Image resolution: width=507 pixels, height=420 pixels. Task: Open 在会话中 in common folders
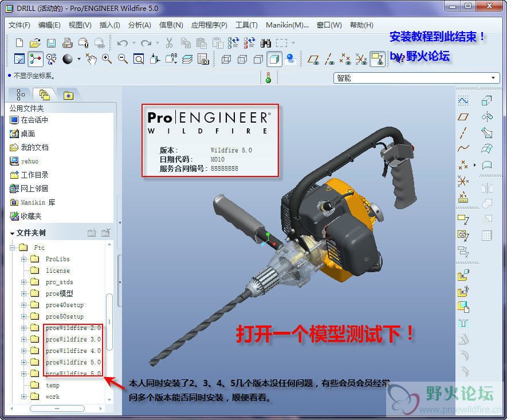pyautogui.click(x=29, y=120)
